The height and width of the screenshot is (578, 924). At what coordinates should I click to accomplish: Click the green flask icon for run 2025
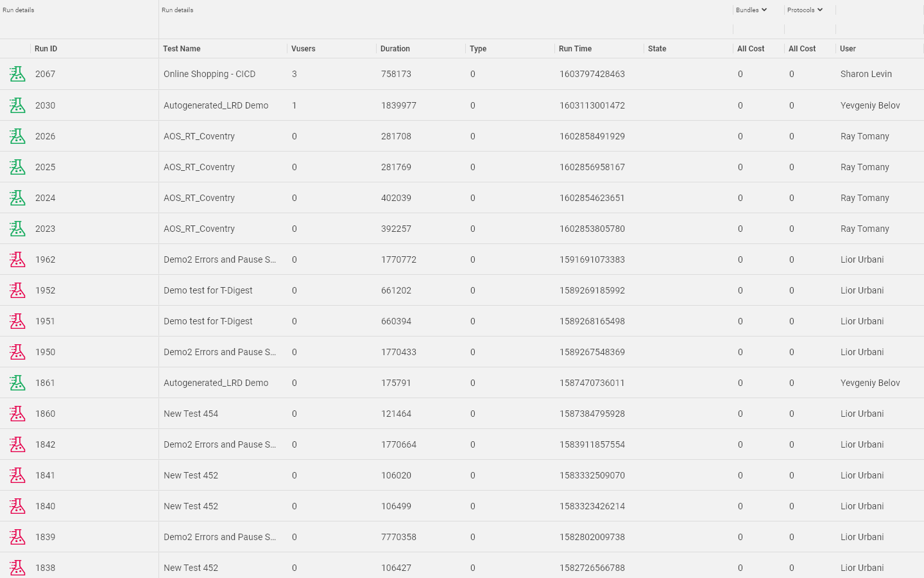pos(17,167)
